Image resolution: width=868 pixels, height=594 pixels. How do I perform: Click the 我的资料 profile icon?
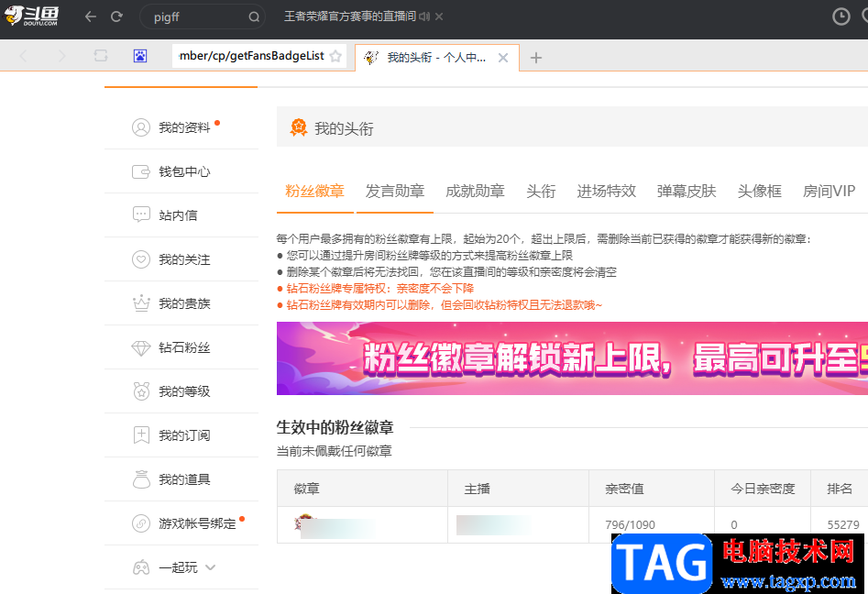pyautogui.click(x=141, y=127)
